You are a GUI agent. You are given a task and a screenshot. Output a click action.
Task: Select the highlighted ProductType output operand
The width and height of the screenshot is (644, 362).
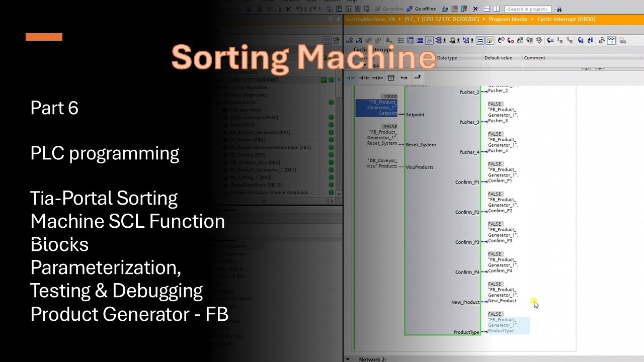(508, 325)
